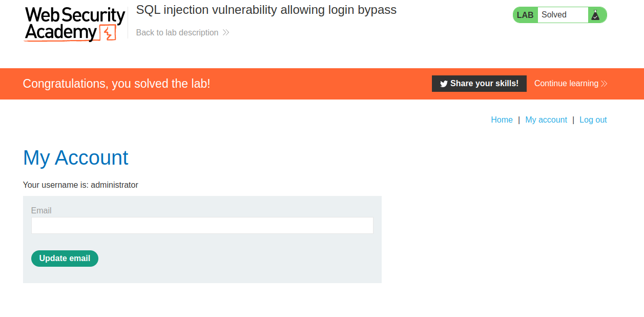This screenshot has height=317, width=644.
Task: Click the Solved status label
Action: point(554,15)
